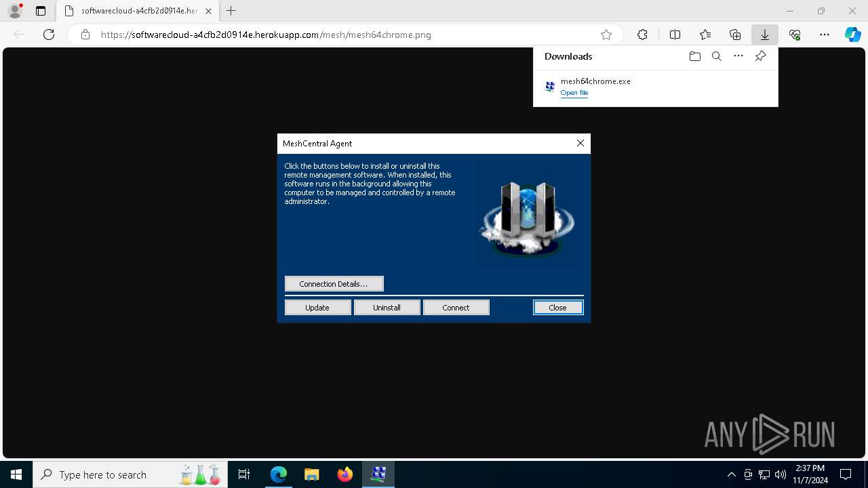Open the Windows Start menu

16,474
